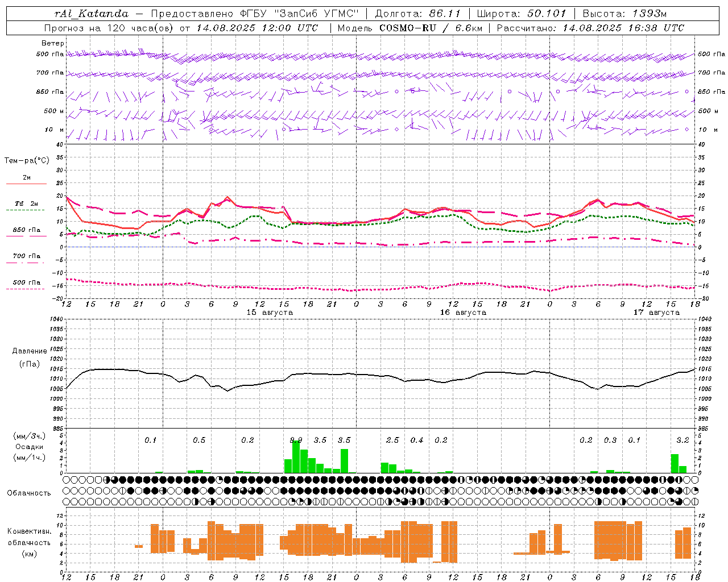Click the Высота: 1393м elevation value
Viewport: 728px width, 582px height.
click(x=624, y=14)
